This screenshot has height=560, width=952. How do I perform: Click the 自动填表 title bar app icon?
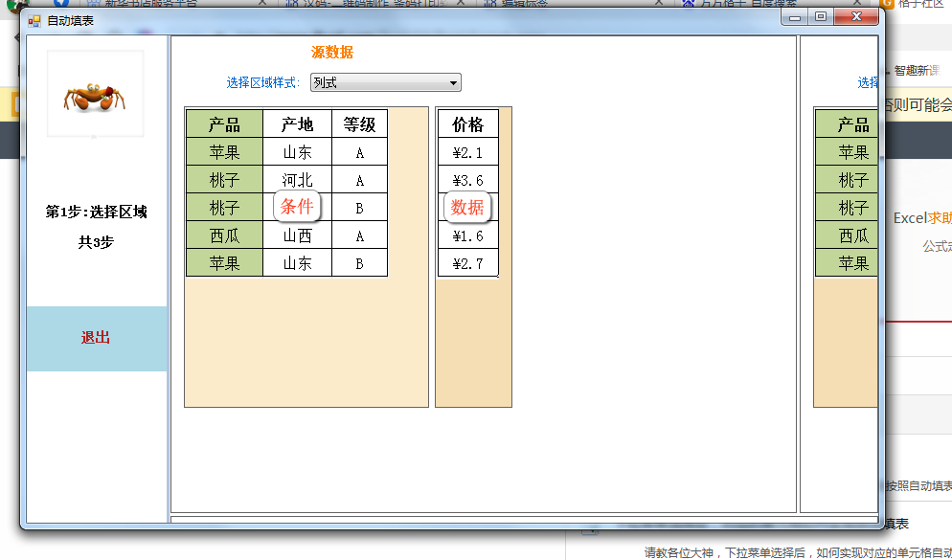coord(34,20)
